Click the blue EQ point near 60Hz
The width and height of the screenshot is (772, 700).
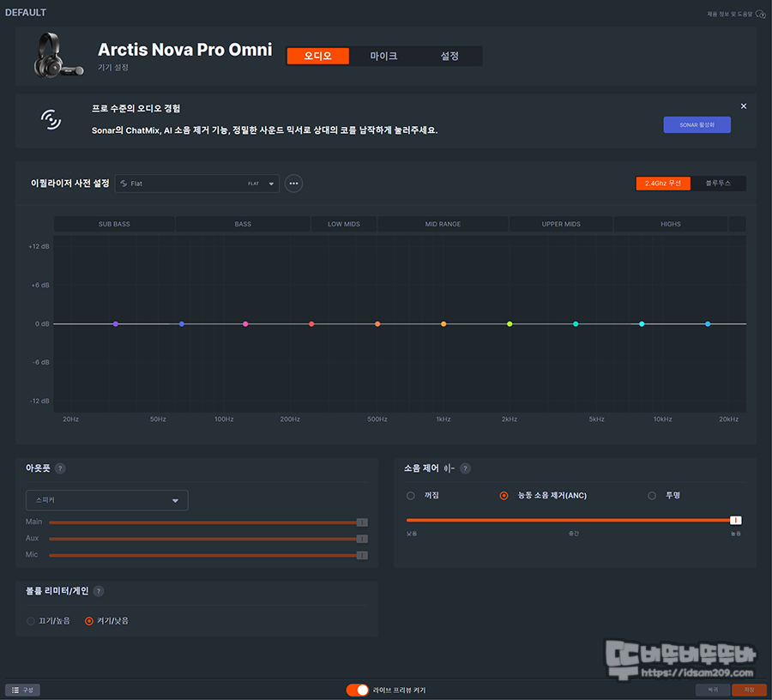pyautogui.click(x=182, y=324)
